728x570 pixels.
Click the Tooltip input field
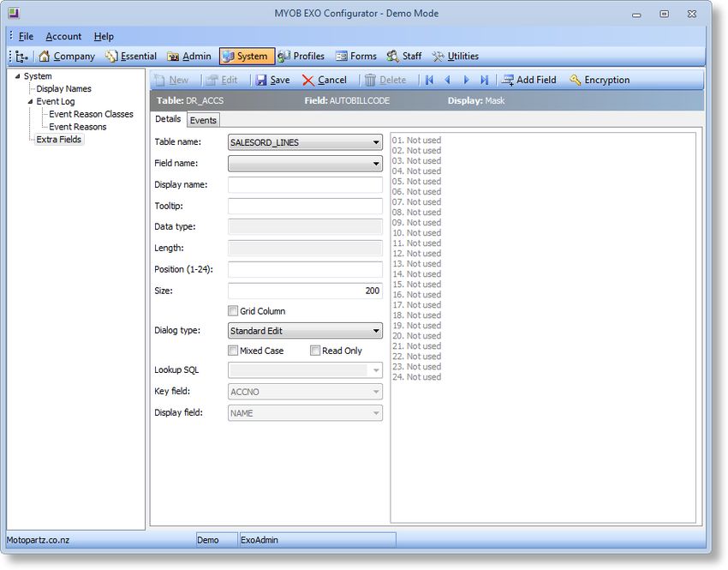coord(305,207)
